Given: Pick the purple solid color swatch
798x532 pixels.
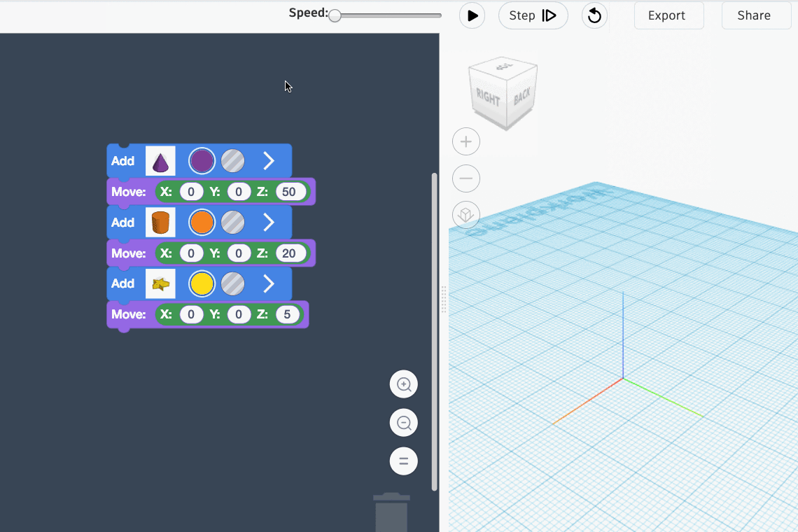Looking at the screenshot, I should tap(202, 162).
